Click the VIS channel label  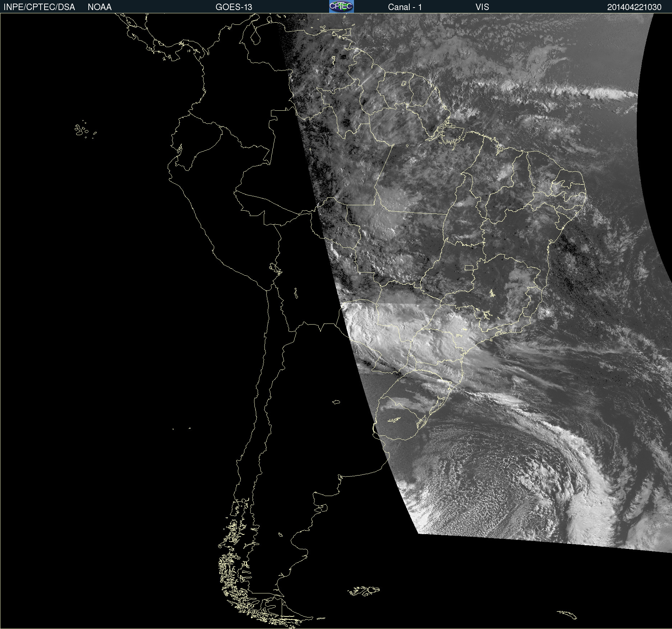point(482,7)
